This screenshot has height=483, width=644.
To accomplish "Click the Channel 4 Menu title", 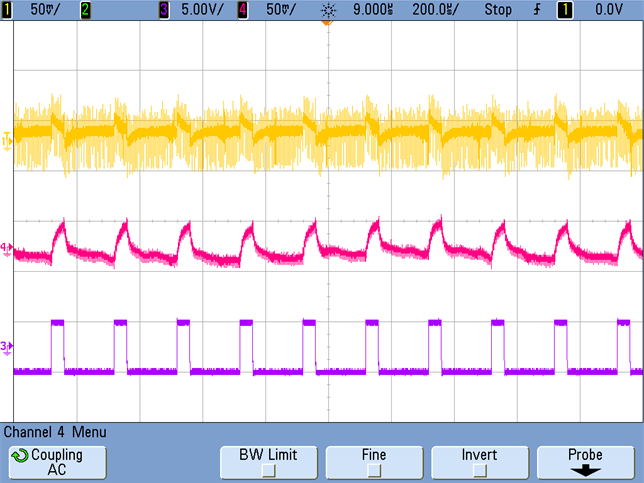I will (55, 433).
